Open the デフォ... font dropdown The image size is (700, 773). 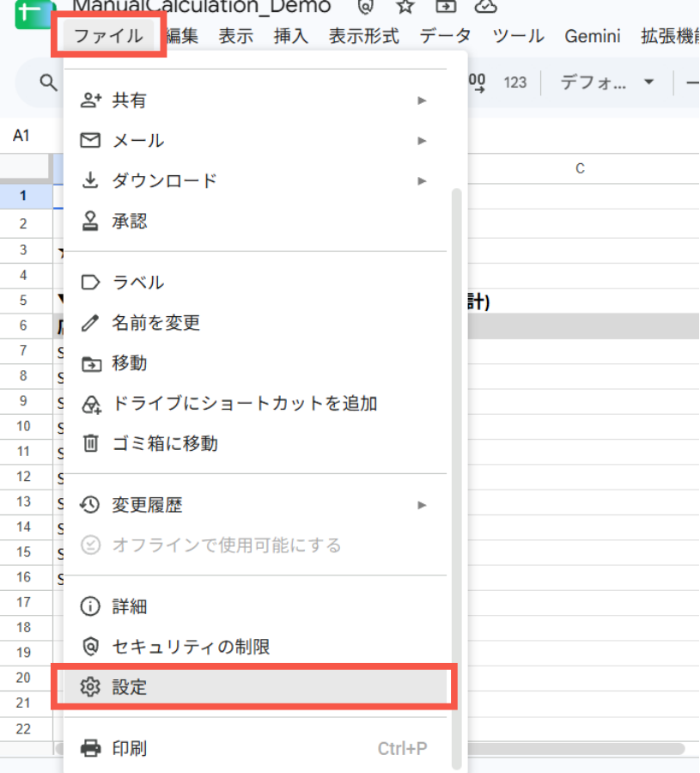pos(607,82)
